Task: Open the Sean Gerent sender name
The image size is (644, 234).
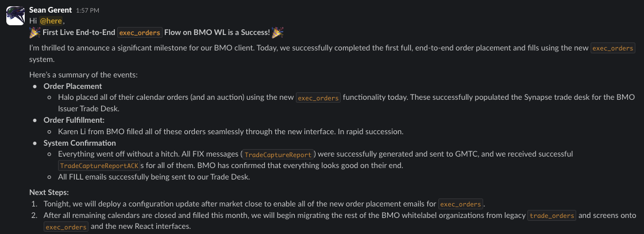Action: tap(50, 11)
